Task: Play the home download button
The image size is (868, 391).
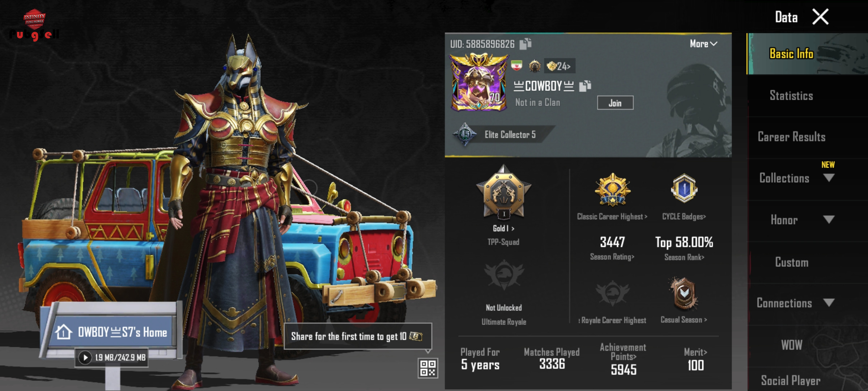Action: click(x=85, y=358)
